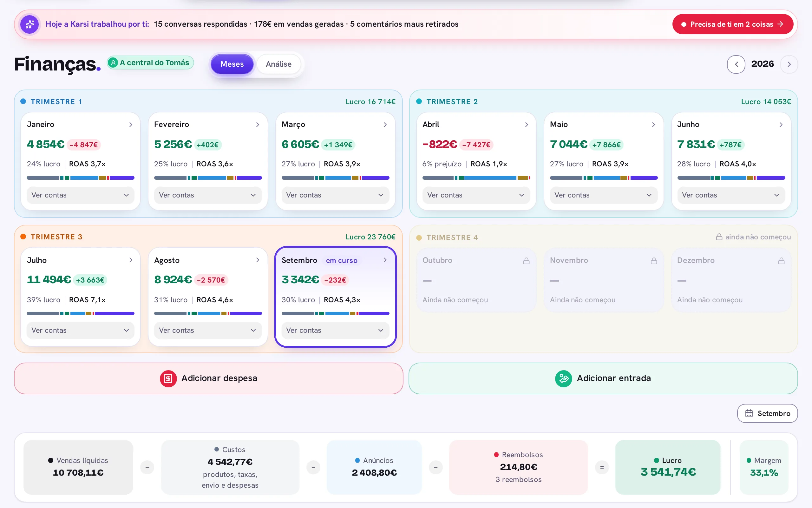
Task: Click the lock icon on Dezembro
Action: click(782, 261)
